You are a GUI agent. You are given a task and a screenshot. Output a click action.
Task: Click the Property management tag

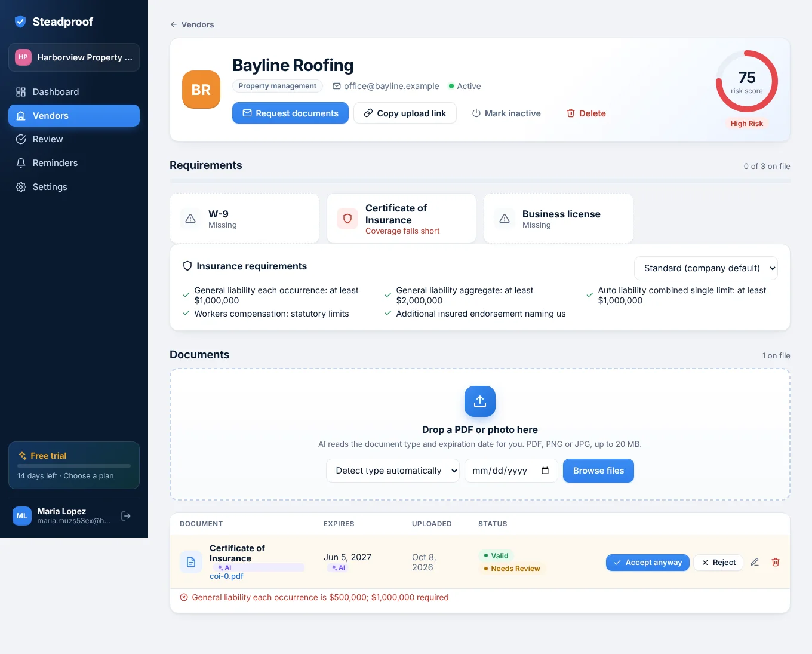[x=278, y=86]
